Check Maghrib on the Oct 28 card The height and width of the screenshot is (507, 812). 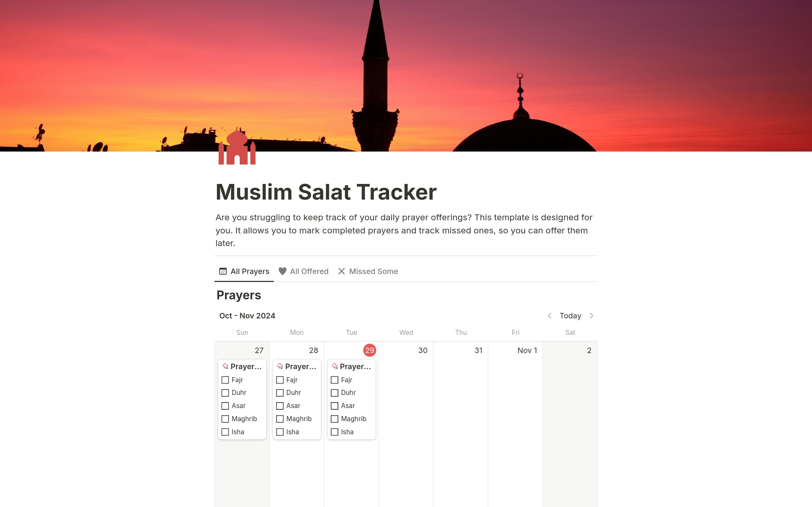280,419
